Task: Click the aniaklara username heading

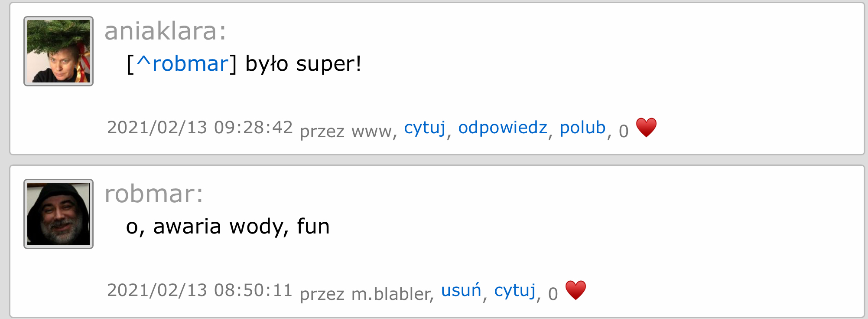Action: pos(165,31)
